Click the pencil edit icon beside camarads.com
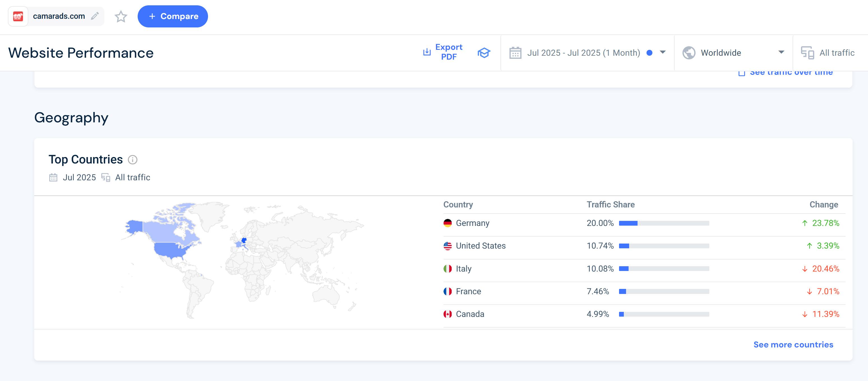Image resolution: width=868 pixels, height=381 pixels. (95, 16)
